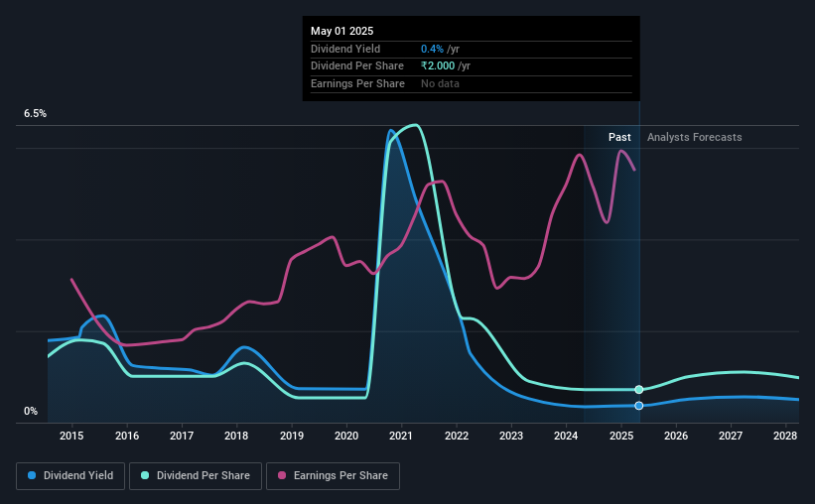Click the ₹2.000 dividend per share value

438,66
